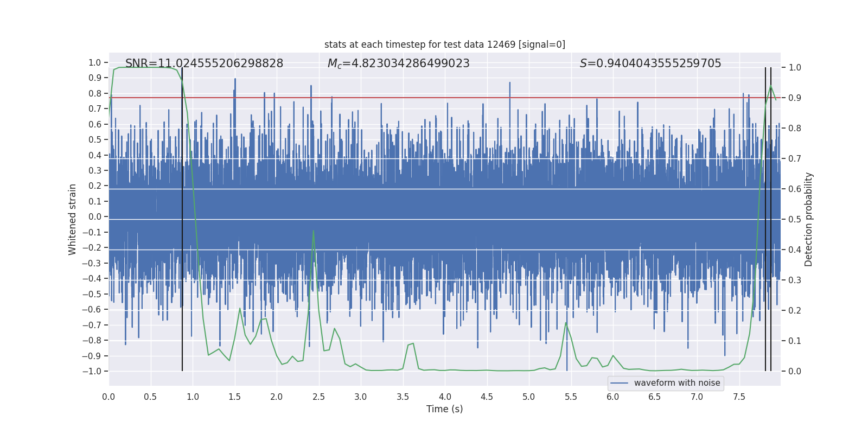Click the blue line sample in the legend
Image resolution: width=868 pixels, height=434 pixels.
pyautogui.click(x=620, y=383)
